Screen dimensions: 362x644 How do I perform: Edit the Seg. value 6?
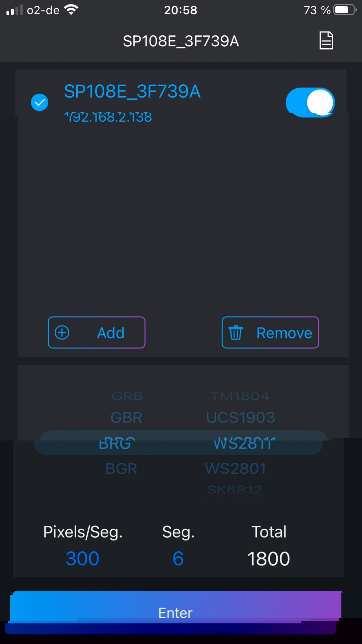[x=178, y=558]
